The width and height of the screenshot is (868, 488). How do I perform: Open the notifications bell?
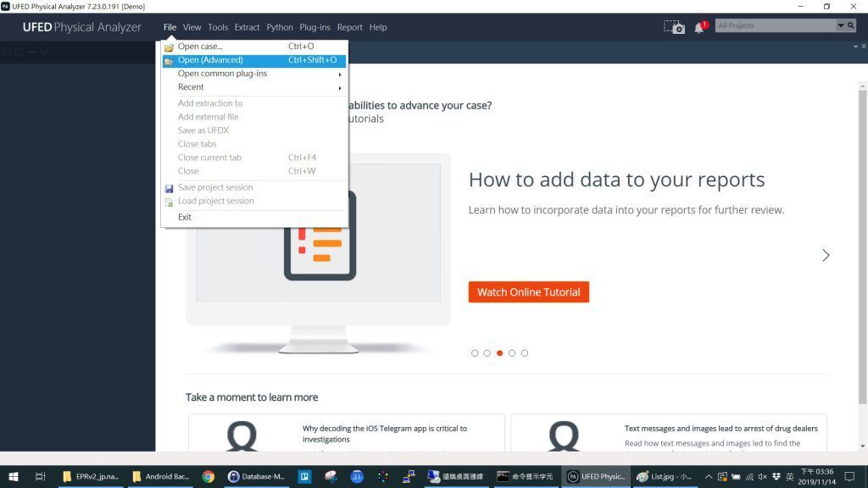point(700,26)
